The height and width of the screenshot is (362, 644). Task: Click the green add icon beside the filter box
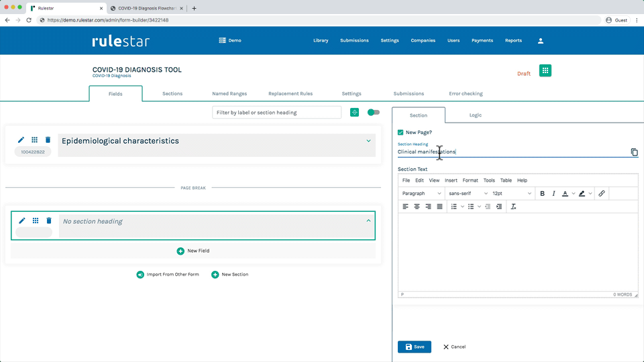(354, 113)
